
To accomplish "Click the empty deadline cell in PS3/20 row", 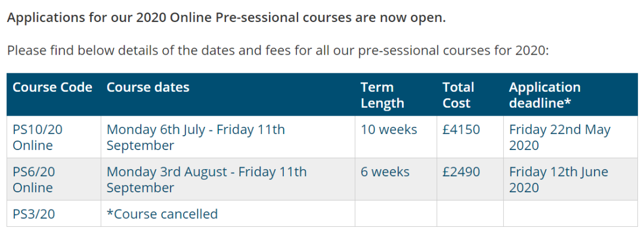I will click(x=571, y=214).
